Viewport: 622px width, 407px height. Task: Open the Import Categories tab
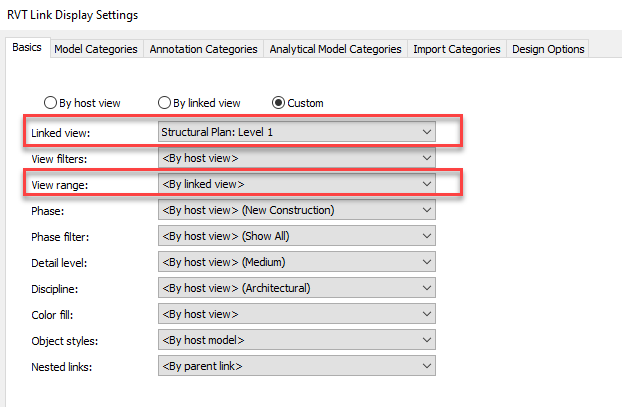457,49
